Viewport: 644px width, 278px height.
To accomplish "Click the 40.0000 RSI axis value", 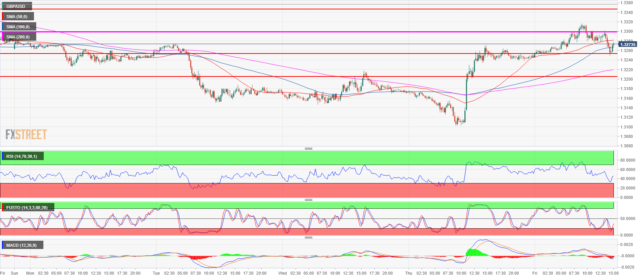I will pyautogui.click(x=628, y=179).
